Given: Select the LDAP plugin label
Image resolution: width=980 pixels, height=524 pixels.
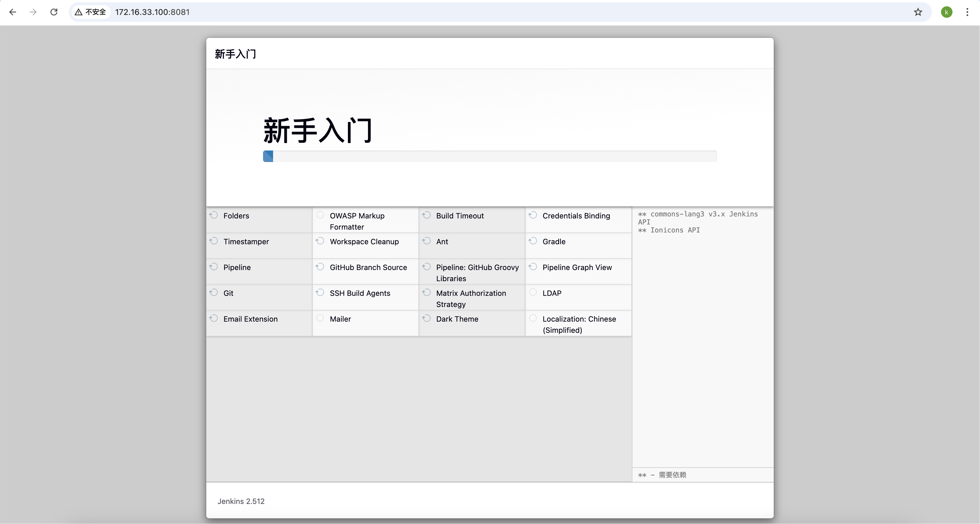Looking at the screenshot, I should (x=552, y=293).
